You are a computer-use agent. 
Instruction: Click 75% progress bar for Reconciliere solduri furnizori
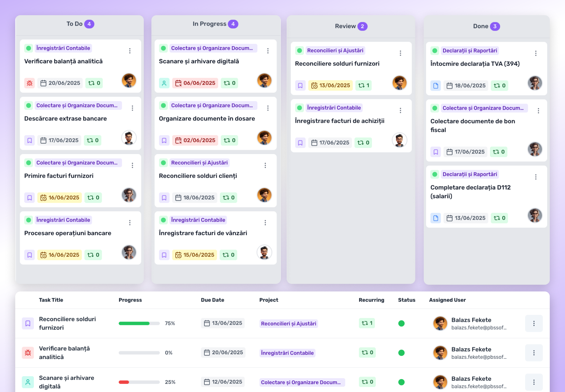pos(139,323)
